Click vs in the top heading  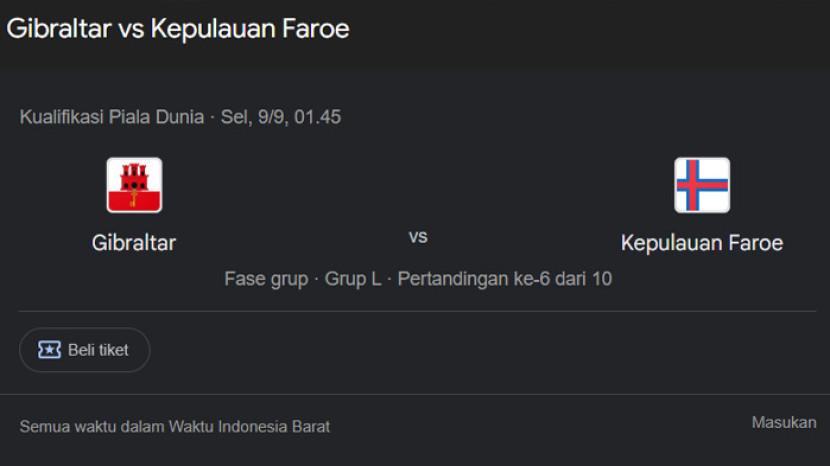[x=132, y=29]
